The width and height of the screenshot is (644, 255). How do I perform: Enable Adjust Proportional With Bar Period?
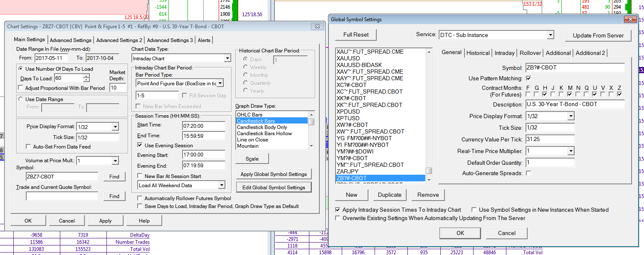(x=21, y=88)
